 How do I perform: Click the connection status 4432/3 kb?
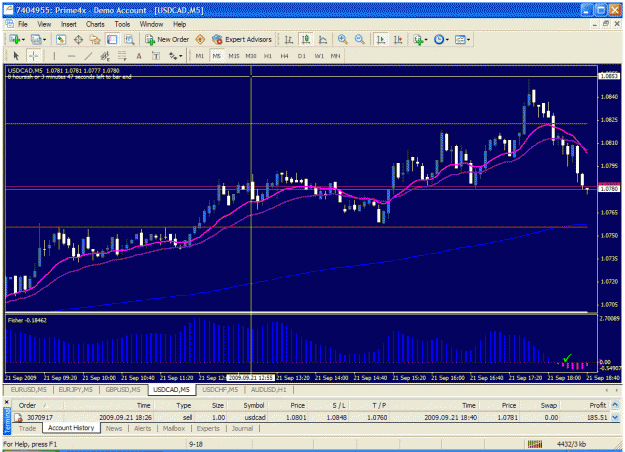pos(571,444)
